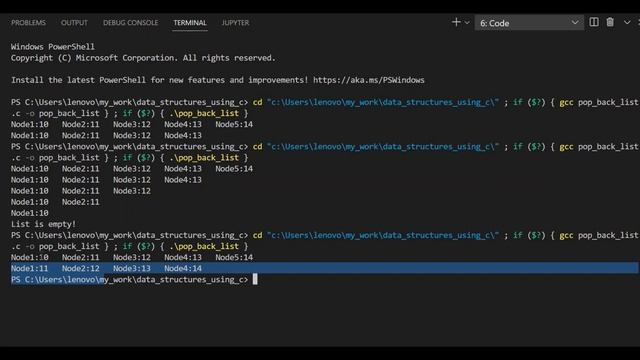Viewport: 640px width, 360px height.
Task: Click 'Node3:13' in the highlighted row
Action: 132,269
